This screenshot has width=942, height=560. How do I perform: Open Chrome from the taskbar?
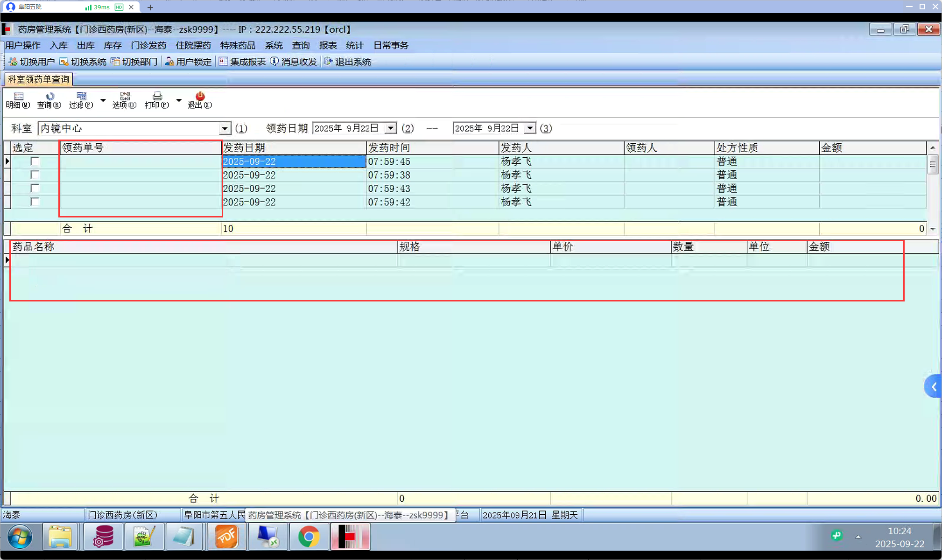tap(309, 537)
